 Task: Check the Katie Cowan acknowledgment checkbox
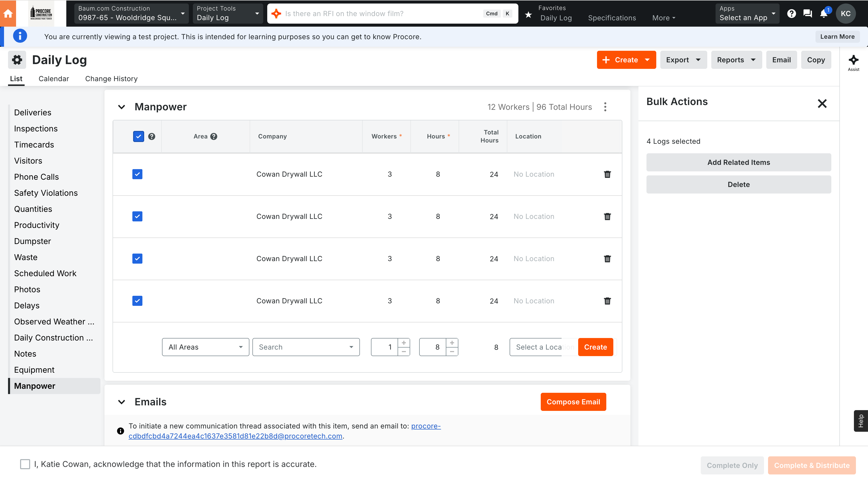25,464
